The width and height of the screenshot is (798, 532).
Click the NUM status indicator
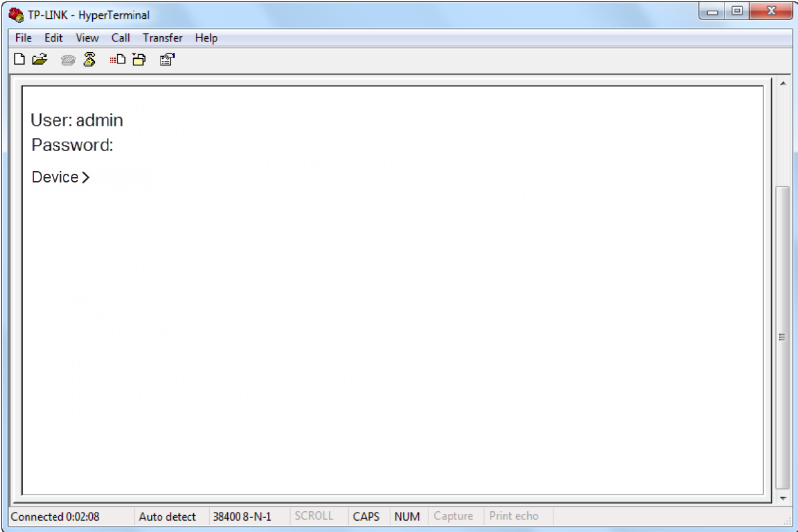(x=407, y=517)
